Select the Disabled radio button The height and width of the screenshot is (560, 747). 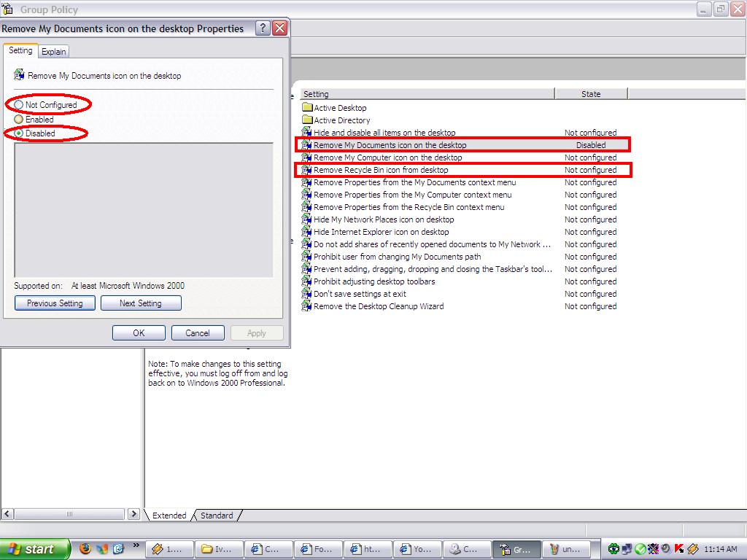coord(18,133)
